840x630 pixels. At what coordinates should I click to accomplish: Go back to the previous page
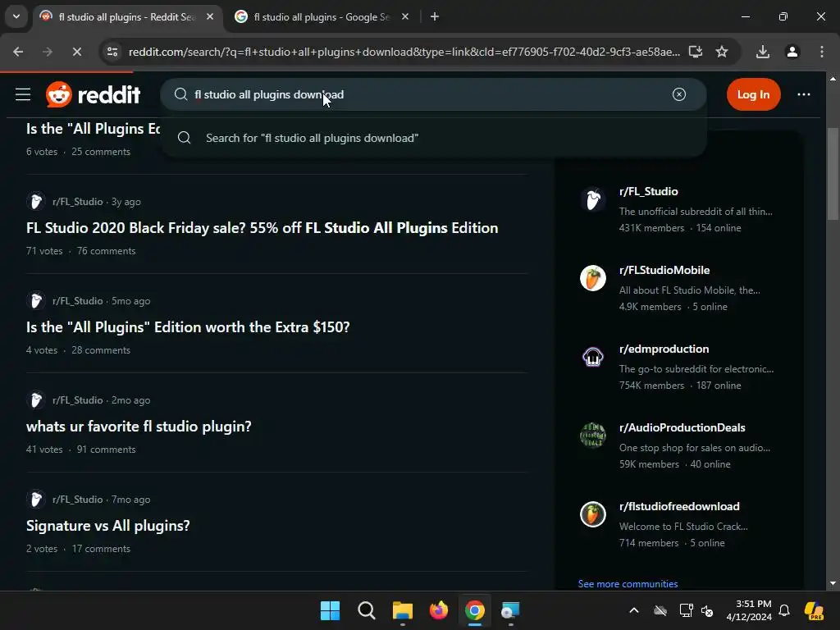[x=18, y=52]
